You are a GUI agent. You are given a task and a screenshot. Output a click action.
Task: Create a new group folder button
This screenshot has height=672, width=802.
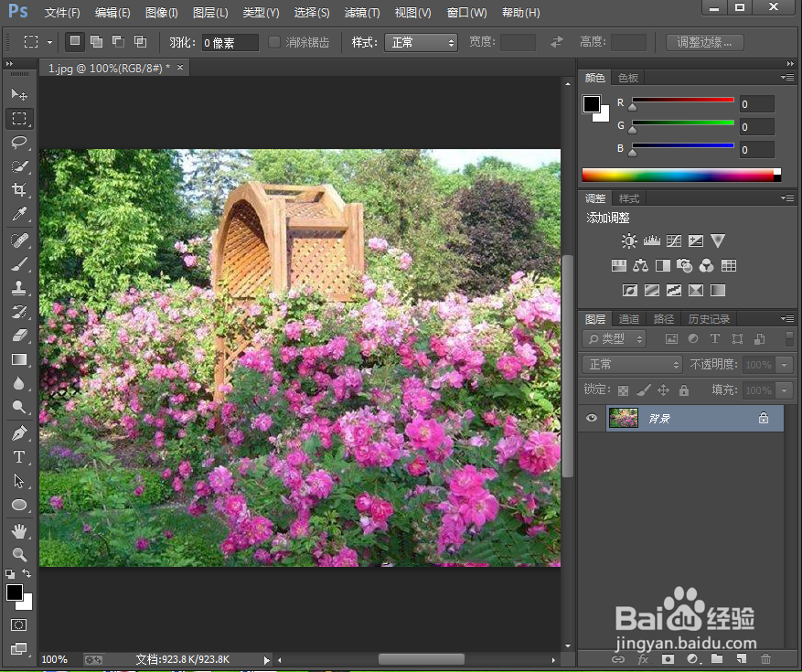click(717, 658)
